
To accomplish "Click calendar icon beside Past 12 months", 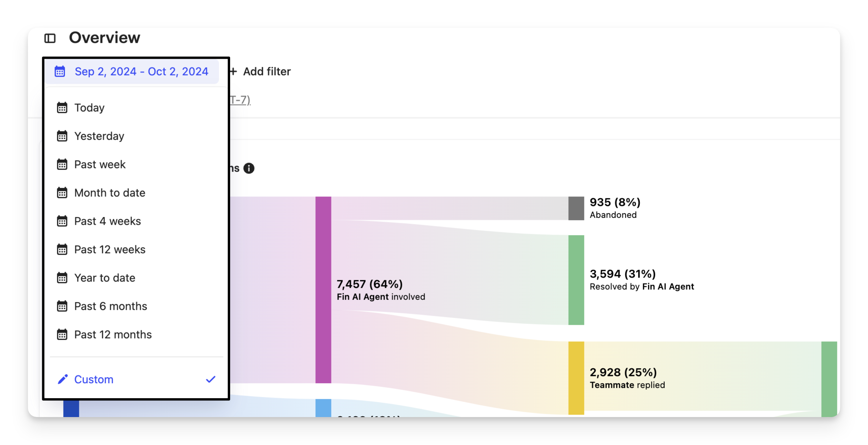I will (x=62, y=335).
